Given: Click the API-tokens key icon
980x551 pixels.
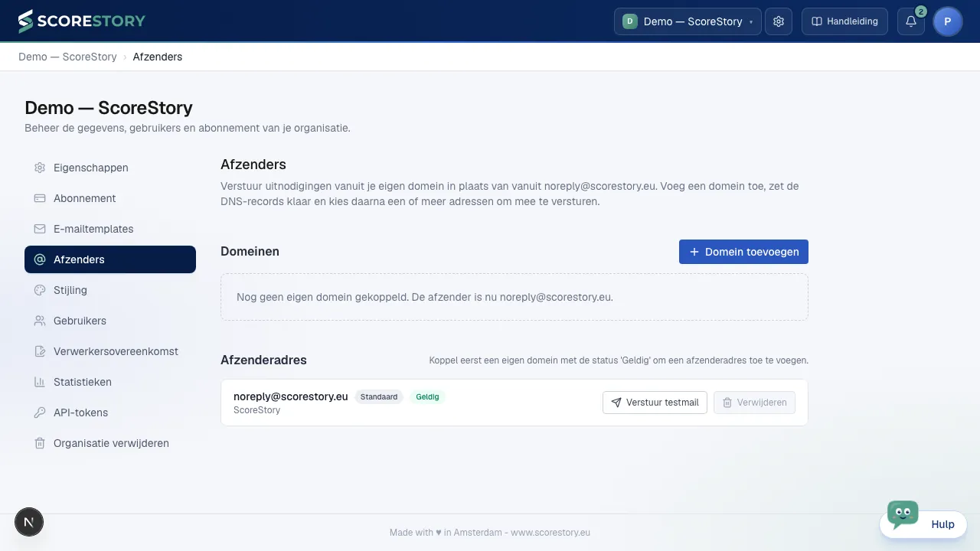Looking at the screenshot, I should click(x=40, y=412).
